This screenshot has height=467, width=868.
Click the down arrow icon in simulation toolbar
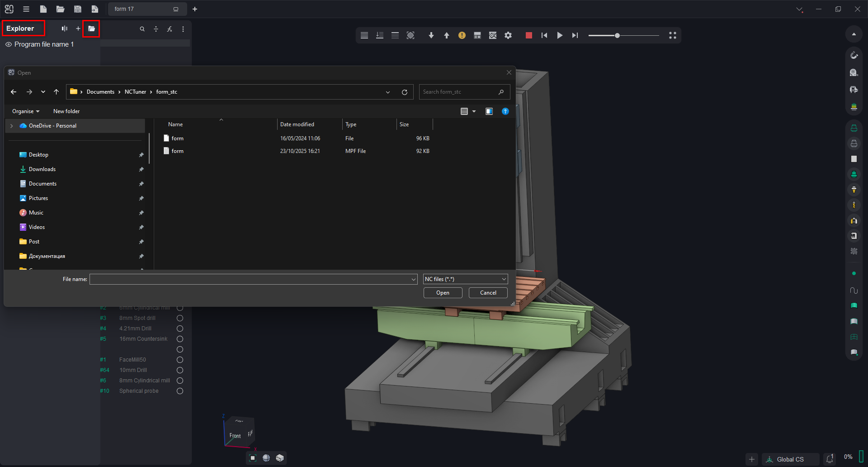click(431, 35)
